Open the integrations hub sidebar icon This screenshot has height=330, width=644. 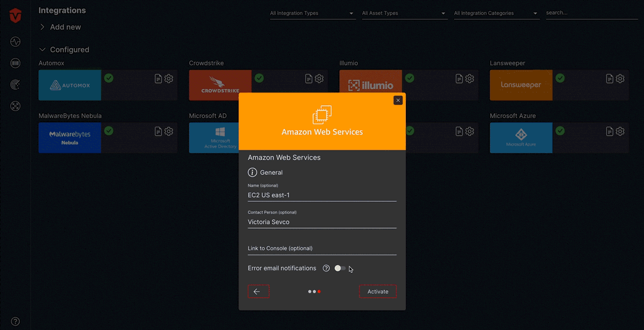[x=15, y=106]
